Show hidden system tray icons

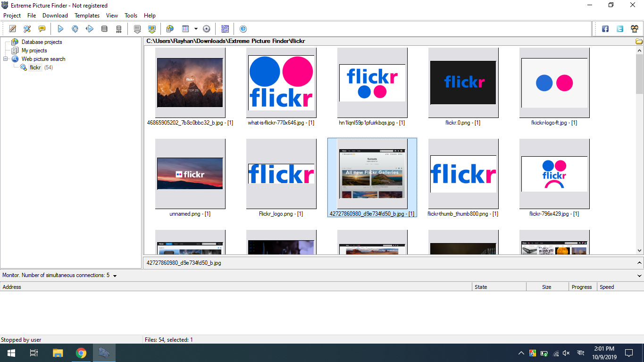521,353
